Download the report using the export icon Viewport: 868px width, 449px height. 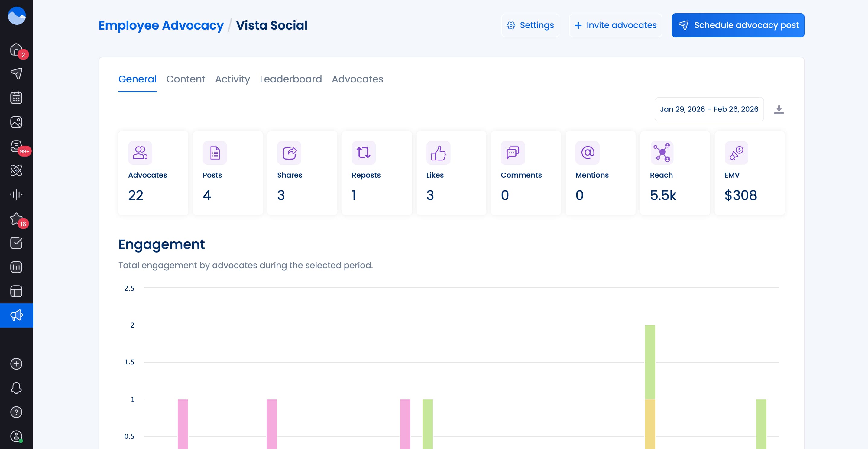pos(779,109)
